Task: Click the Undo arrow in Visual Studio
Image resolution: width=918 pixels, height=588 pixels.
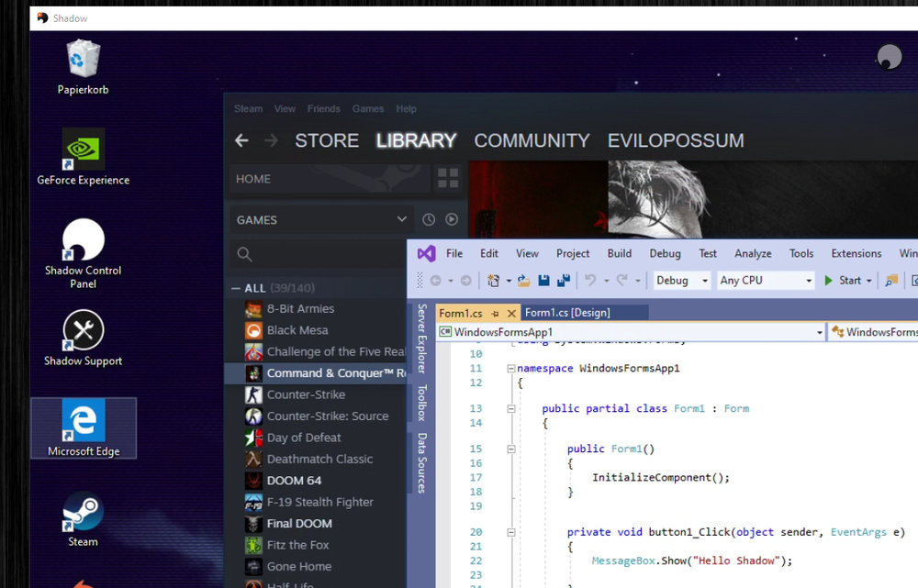Action: click(590, 281)
